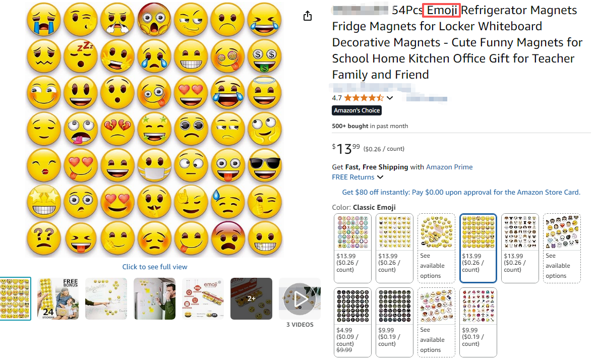Open the Amazon Prime link
The height and width of the screenshot is (364, 596).
(449, 167)
